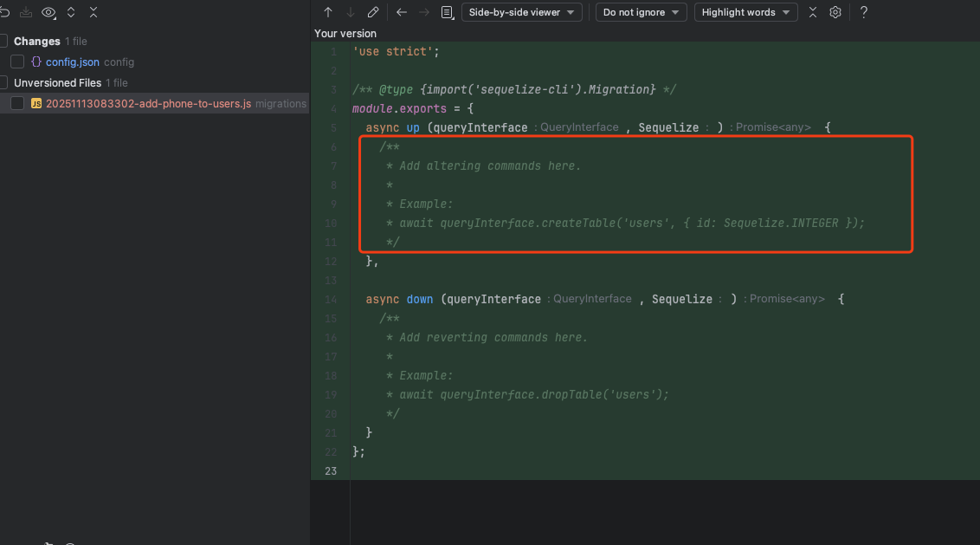The width and height of the screenshot is (980, 545).
Task: Open the eye view options icon
Action: point(48,12)
